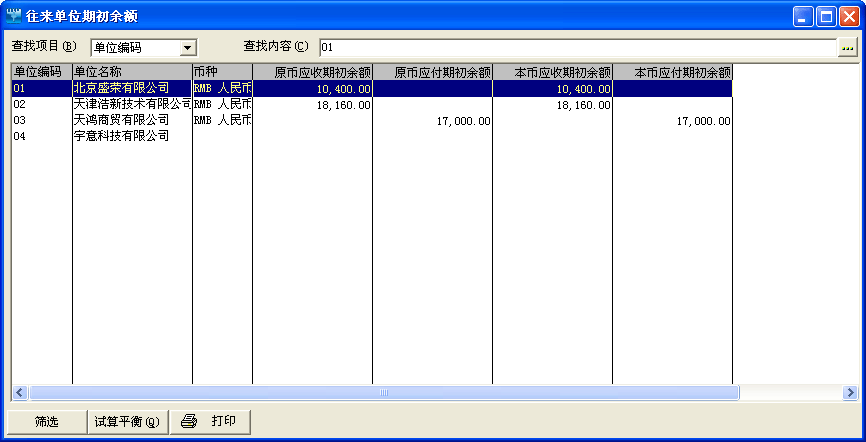Click the printer icon on Print button

[x=189, y=421]
